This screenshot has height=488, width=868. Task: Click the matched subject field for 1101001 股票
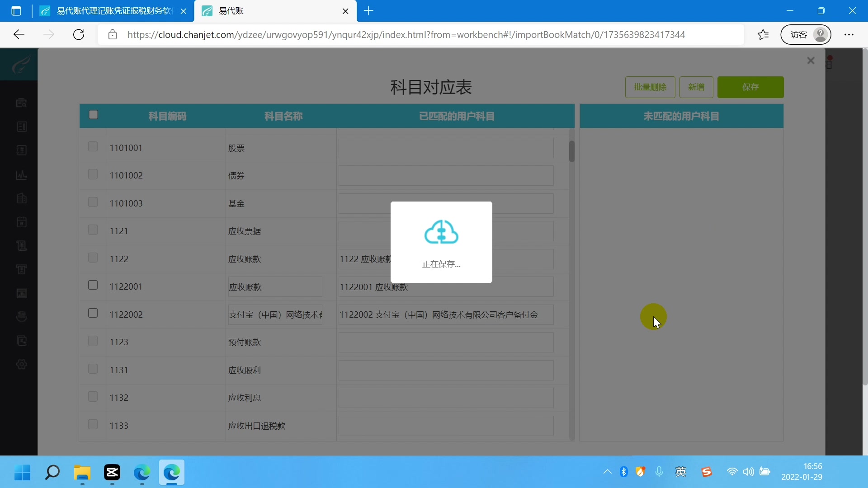[446, 148]
